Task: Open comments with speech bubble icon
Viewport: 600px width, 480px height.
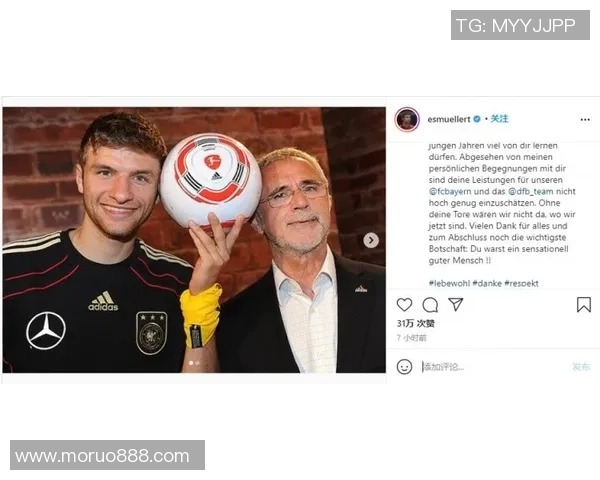Action: pyautogui.click(x=430, y=305)
